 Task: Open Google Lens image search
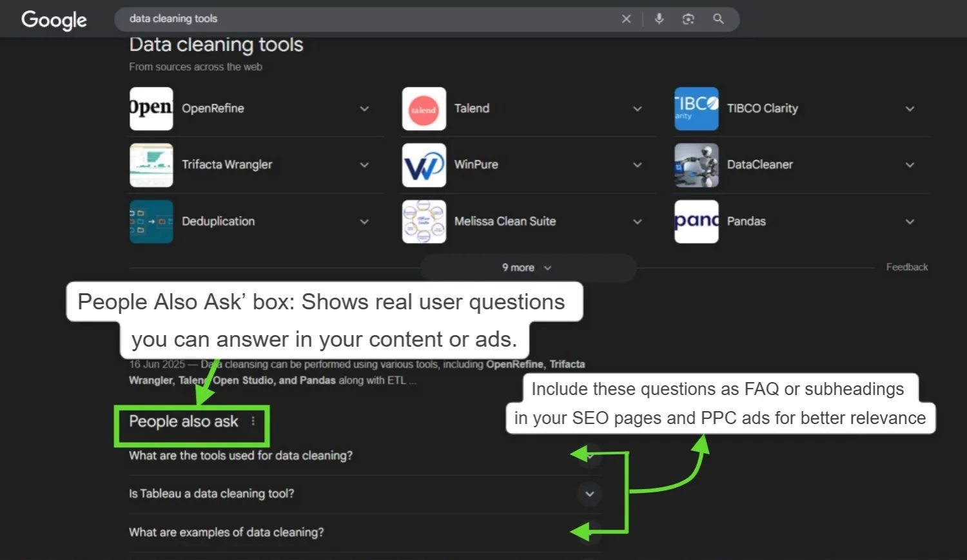click(x=688, y=19)
